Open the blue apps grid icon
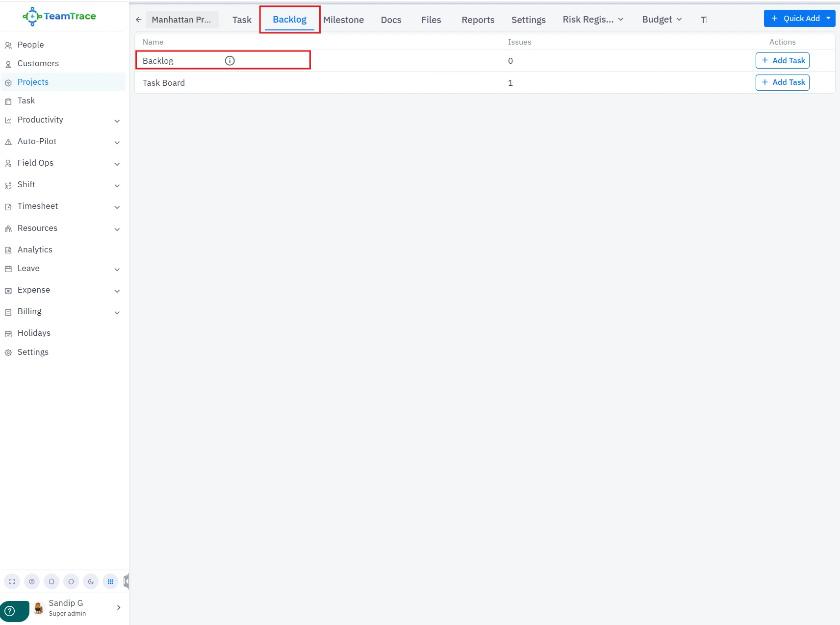 pos(110,581)
